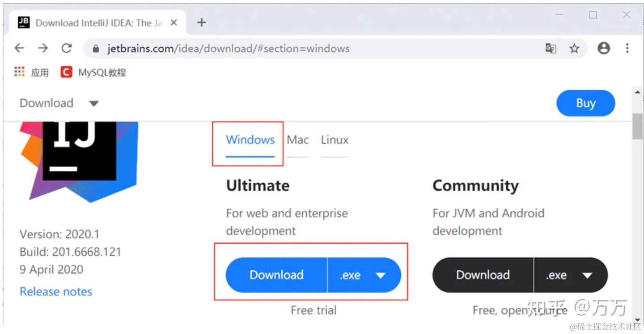Click the IntelliJ IDEA logo image

(79, 162)
